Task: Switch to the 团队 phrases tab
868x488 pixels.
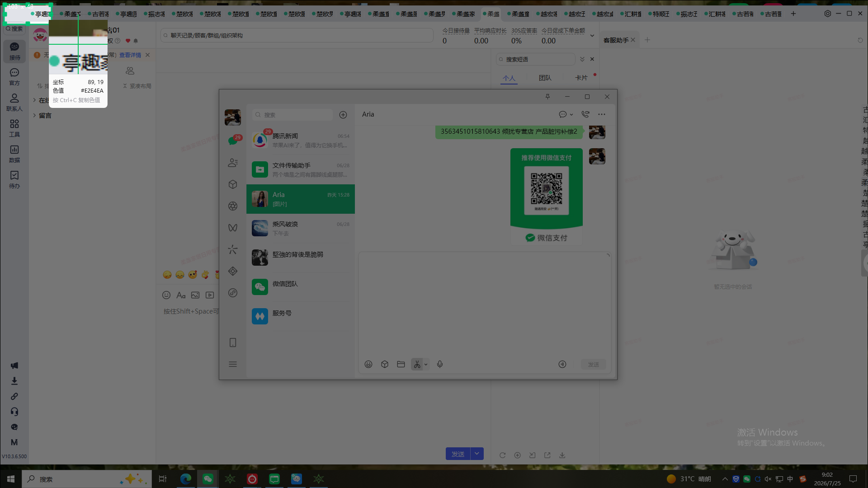Action: coord(545,78)
